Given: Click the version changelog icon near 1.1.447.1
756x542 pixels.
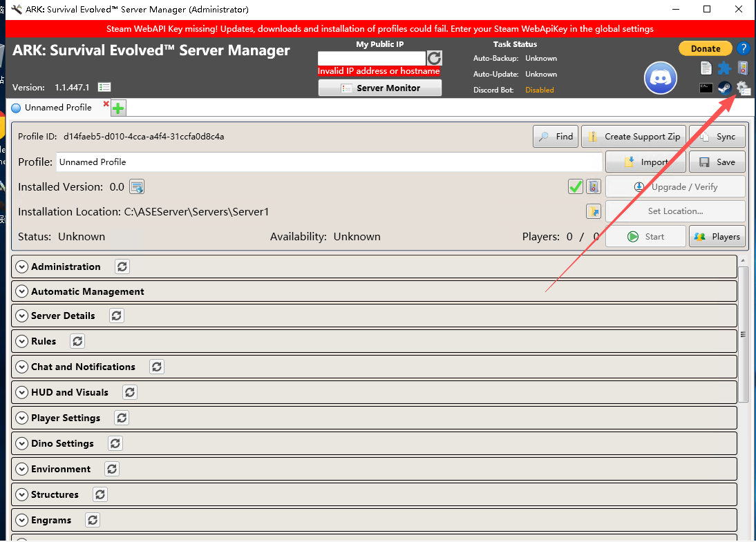Looking at the screenshot, I should 104,87.
